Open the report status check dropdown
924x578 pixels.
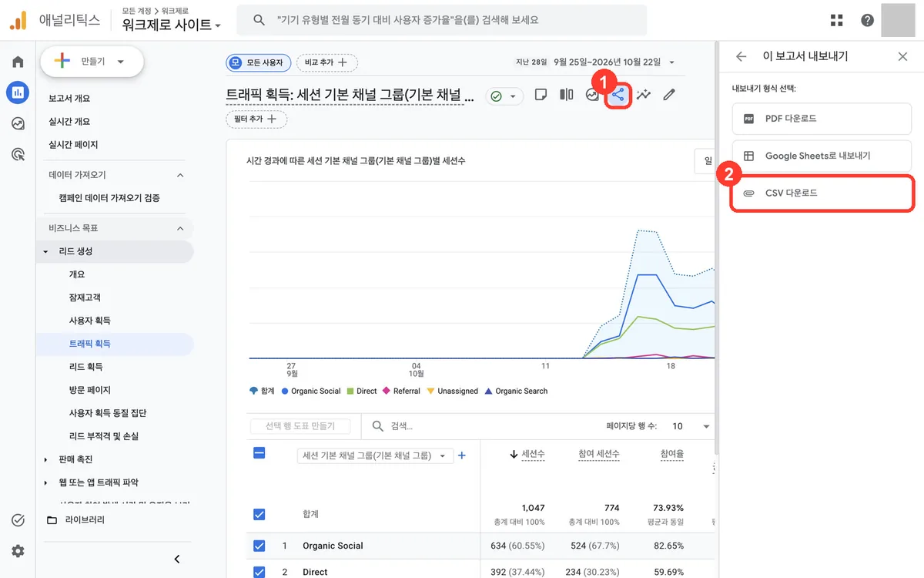[x=504, y=96]
